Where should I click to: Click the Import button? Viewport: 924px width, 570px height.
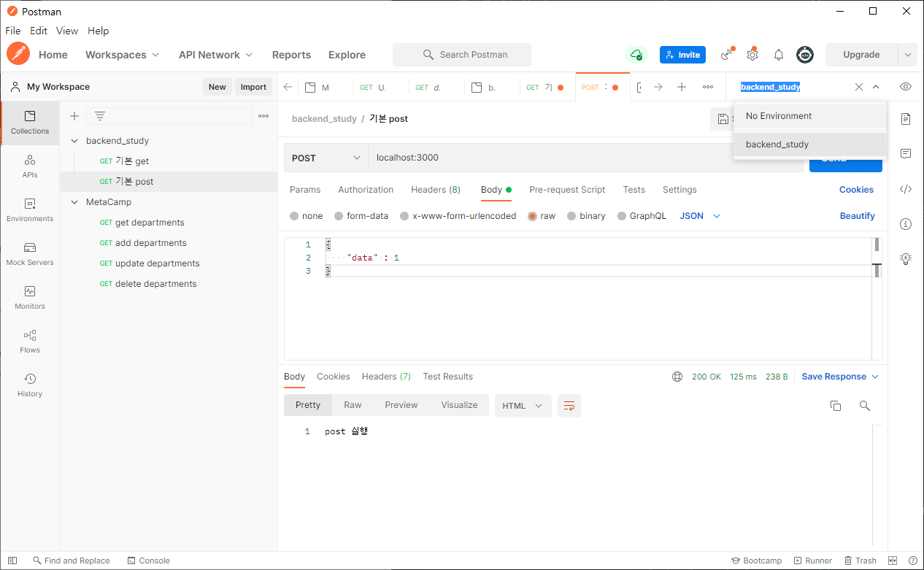point(253,87)
